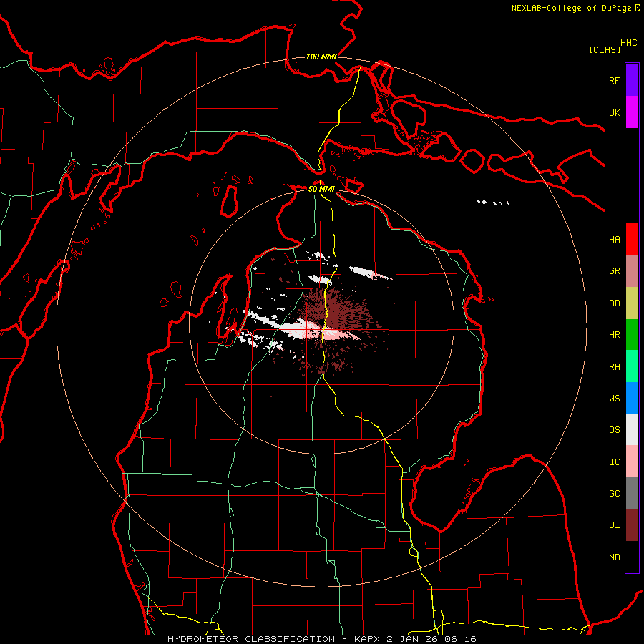Click the IC legend label
The image size is (644, 644).
point(615,462)
